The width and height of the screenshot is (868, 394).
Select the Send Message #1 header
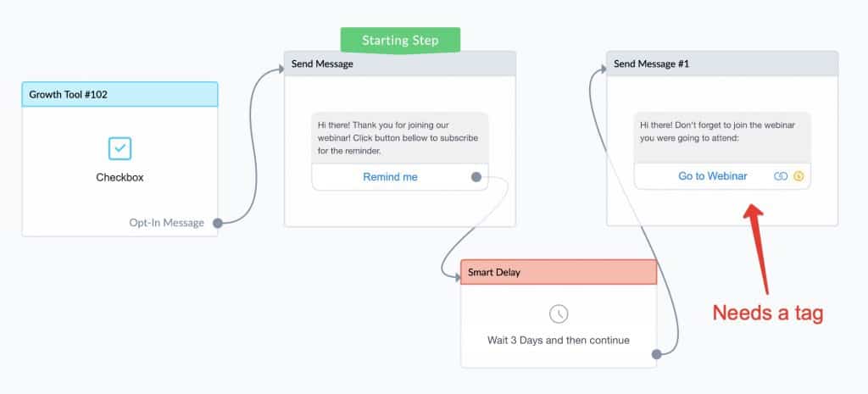[x=722, y=64]
